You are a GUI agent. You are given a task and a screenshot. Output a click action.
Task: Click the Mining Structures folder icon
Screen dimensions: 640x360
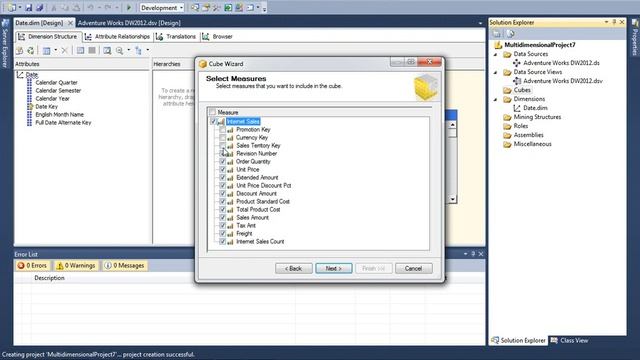pyautogui.click(x=507, y=117)
